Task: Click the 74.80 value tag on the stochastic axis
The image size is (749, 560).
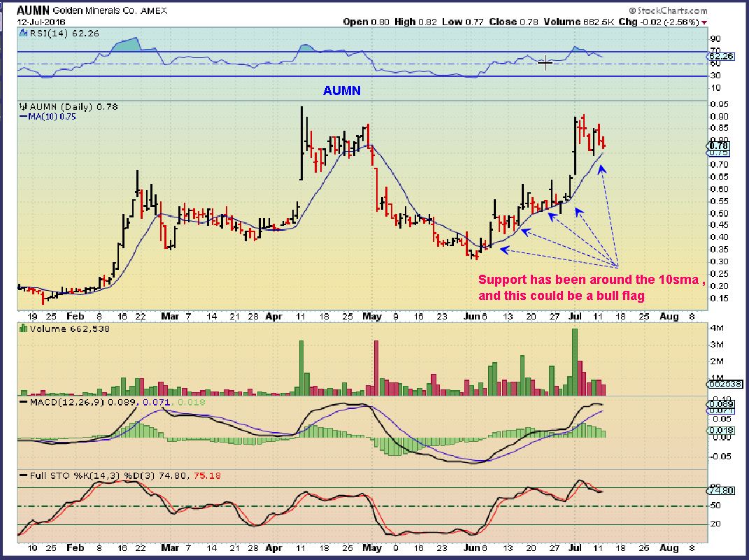Action: coord(720,490)
